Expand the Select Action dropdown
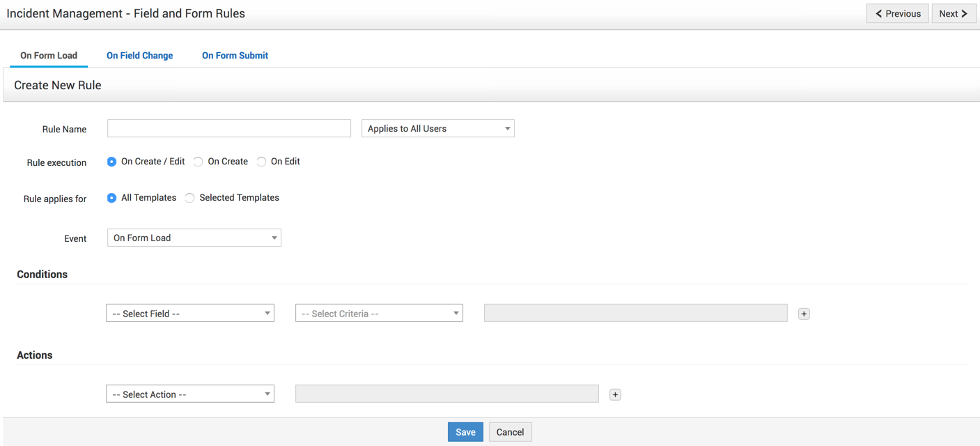Viewport: 980px width, 446px height. point(190,394)
